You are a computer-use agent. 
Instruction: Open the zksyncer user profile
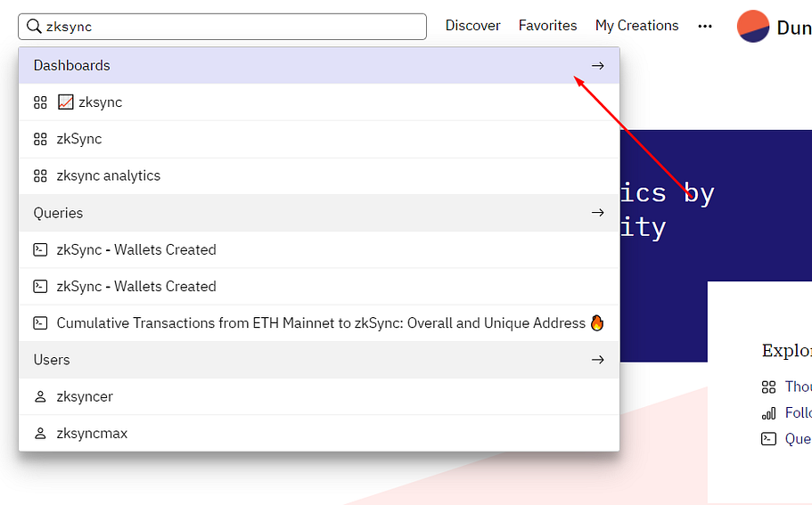319,397
